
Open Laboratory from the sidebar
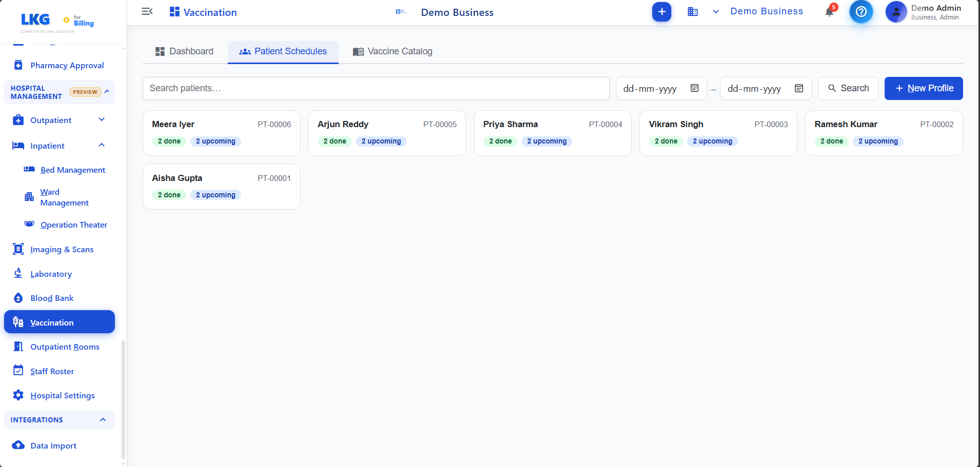[x=51, y=274]
